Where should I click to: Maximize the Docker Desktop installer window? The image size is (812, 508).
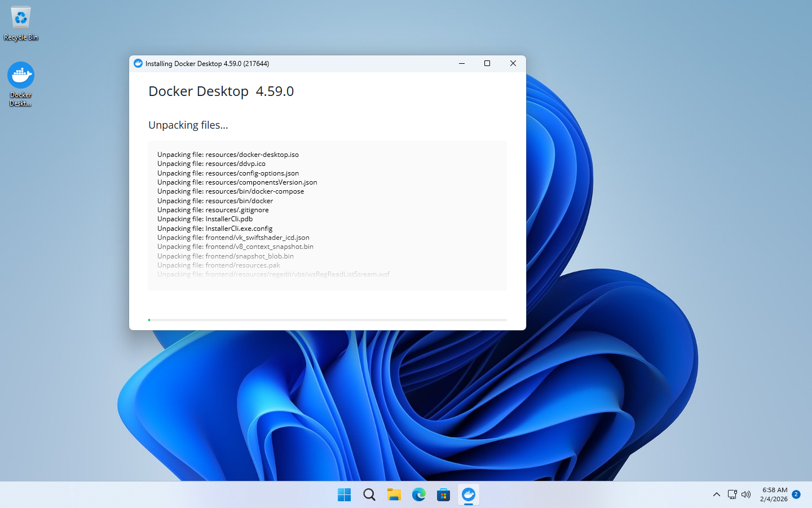487,64
